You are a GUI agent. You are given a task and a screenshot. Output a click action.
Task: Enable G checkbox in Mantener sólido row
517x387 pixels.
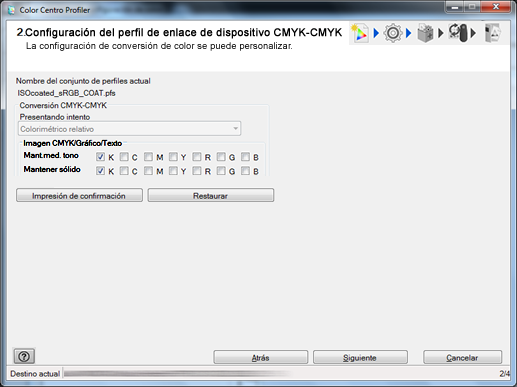(x=221, y=171)
